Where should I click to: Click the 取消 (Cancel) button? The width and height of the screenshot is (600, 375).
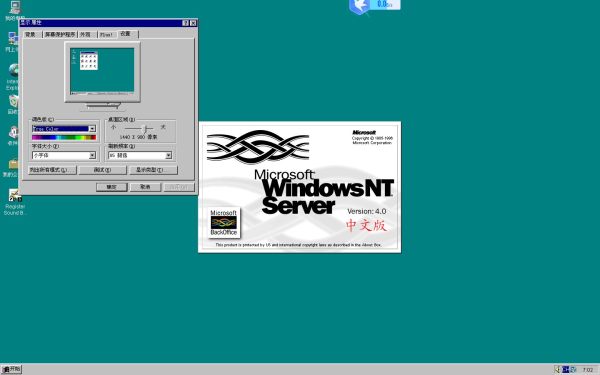tap(145, 187)
